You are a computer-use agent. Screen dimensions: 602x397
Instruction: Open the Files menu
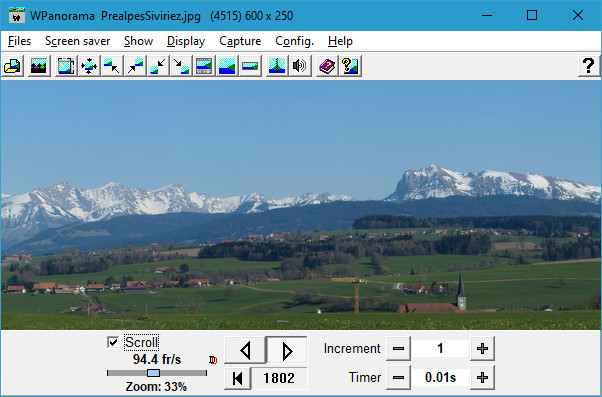point(19,41)
